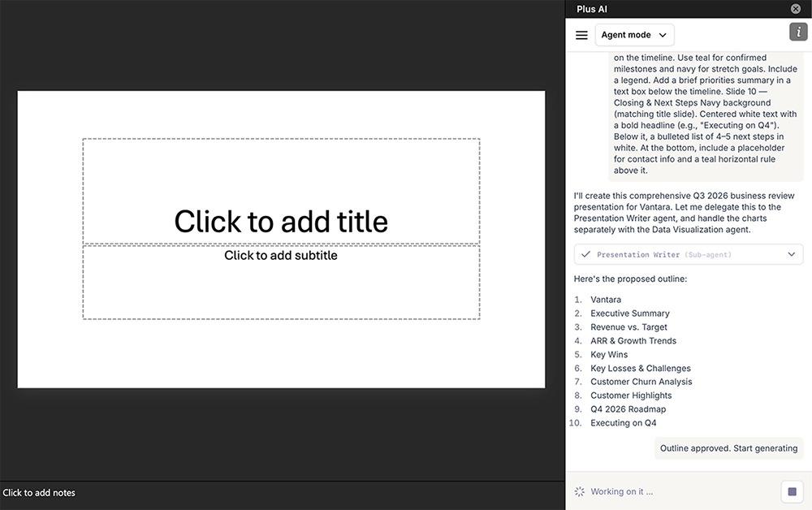
Task: Open the Plus AI hamburger menu
Action: 581,35
